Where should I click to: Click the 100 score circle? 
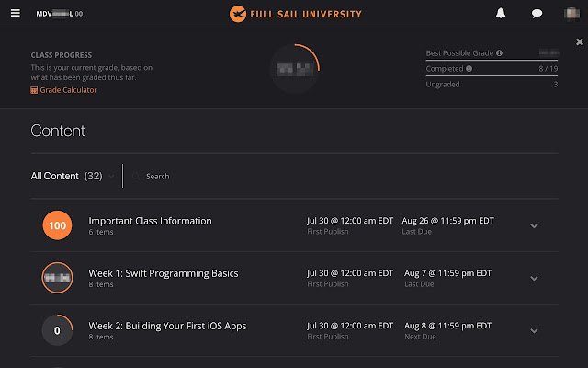[57, 225]
